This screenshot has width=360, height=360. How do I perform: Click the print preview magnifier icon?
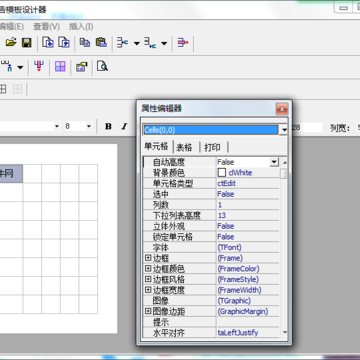(x=103, y=66)
